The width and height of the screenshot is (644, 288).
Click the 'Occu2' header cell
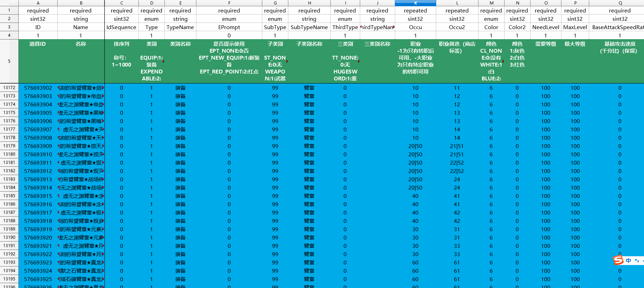(457, 27)
